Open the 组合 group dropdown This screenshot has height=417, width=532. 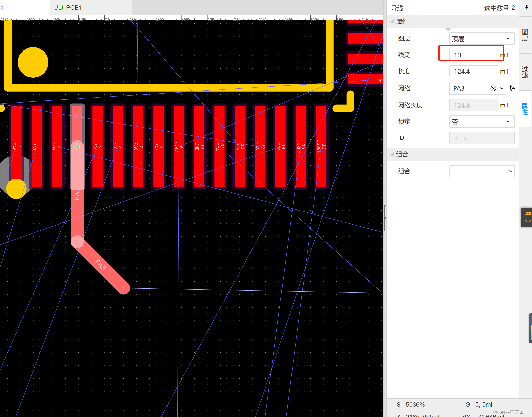click(x=482, y=171)
